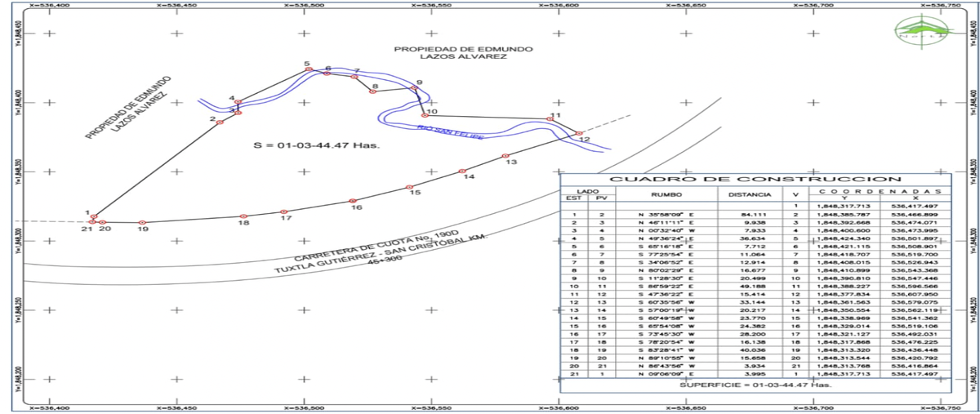Screen dimensions: 980x414
Task: Select the RUMBO column header
Action: click(666, 196)
